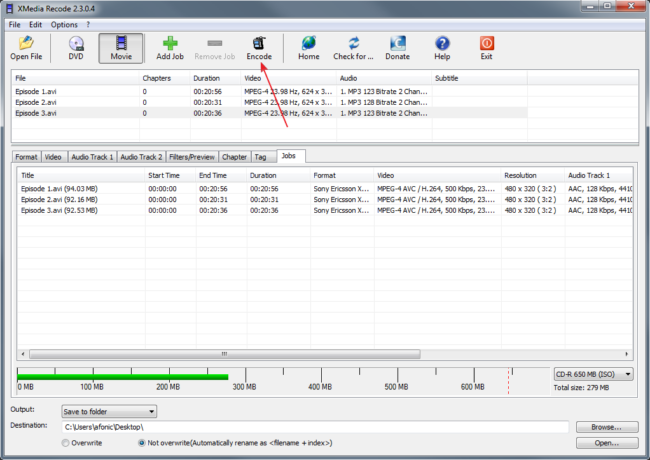Select the Overwrite radio button

pyautogui.click(x=66, y=442)
